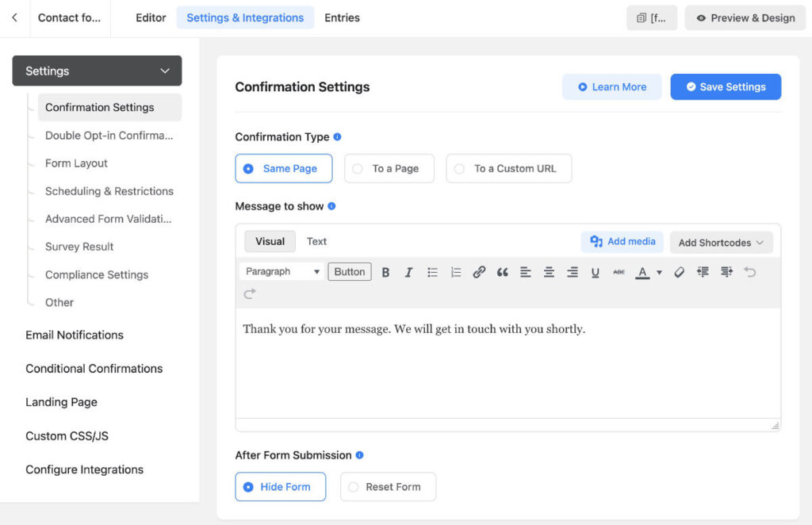Choose To a Custom URL option
Image resolution: width=812 pixels, height=525 pixels.
(x=508, y=168)
